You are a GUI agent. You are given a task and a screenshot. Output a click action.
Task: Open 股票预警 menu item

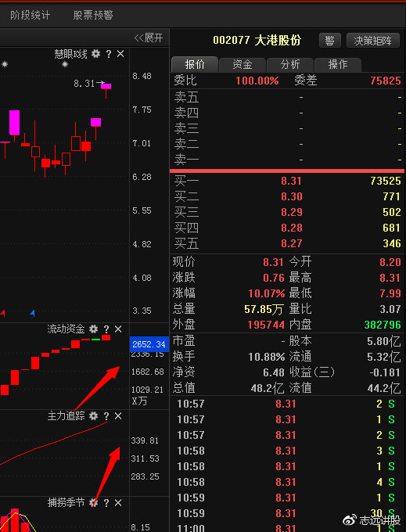93,15
